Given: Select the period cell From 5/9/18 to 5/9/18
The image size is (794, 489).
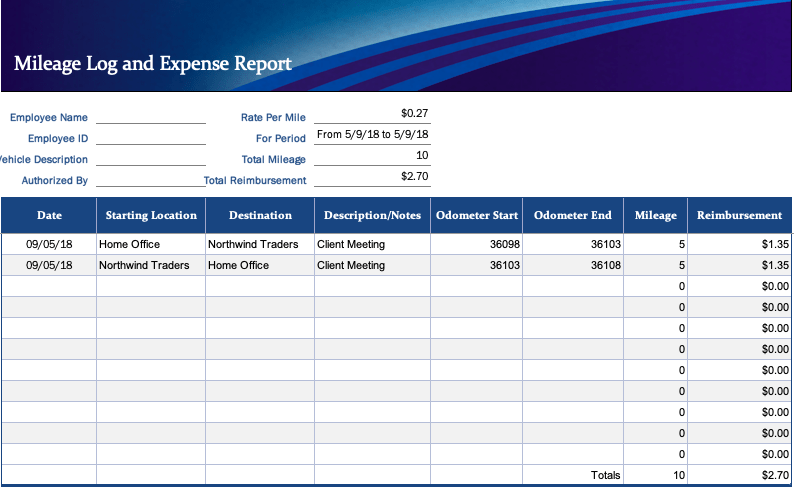Looking at the screenshot, I should point(372,134).
